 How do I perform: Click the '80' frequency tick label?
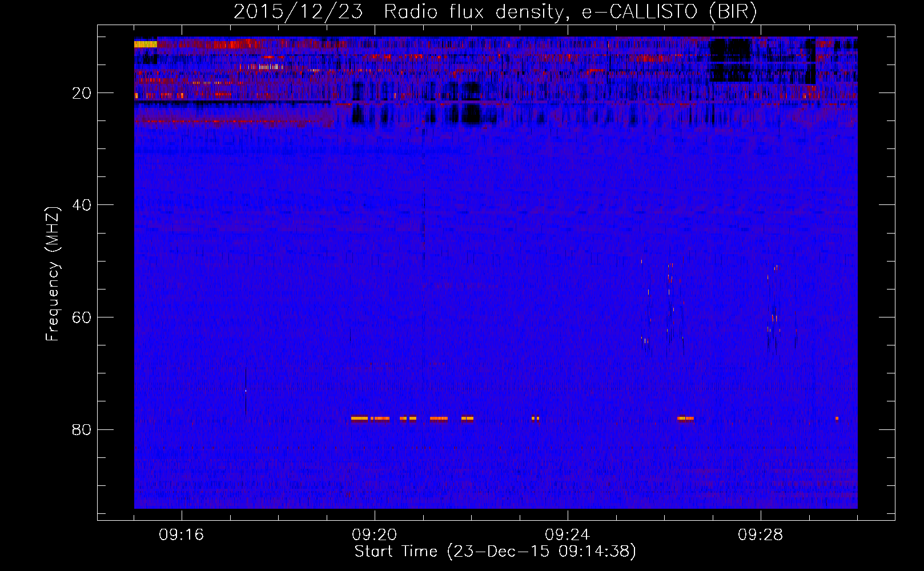(82, 429)
